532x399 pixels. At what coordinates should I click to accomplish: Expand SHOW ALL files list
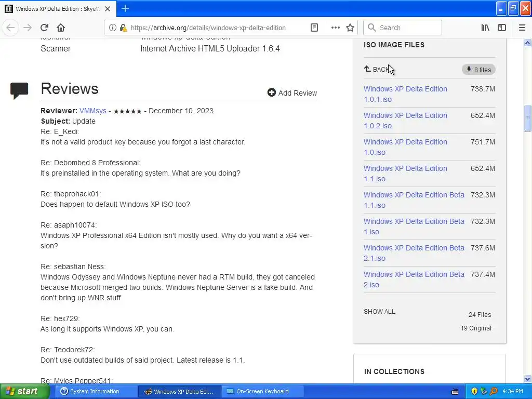[x=379, y=312]
